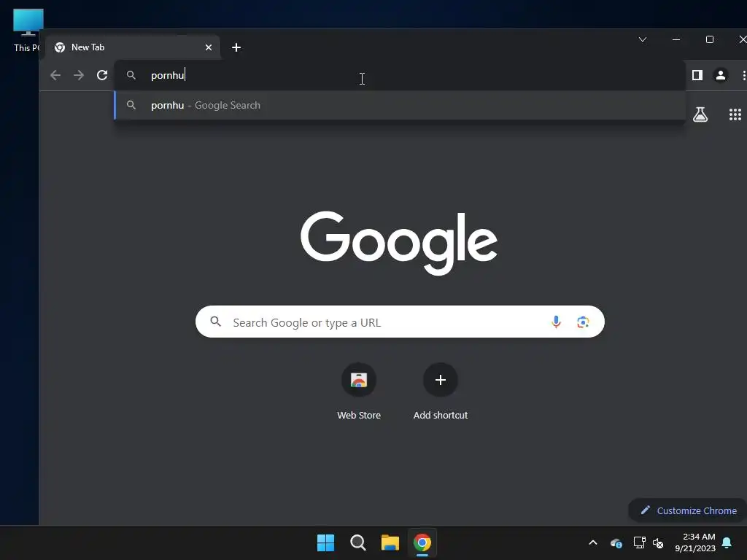Open the Google apps grid
747x560 pixels.
pos(735,114)
